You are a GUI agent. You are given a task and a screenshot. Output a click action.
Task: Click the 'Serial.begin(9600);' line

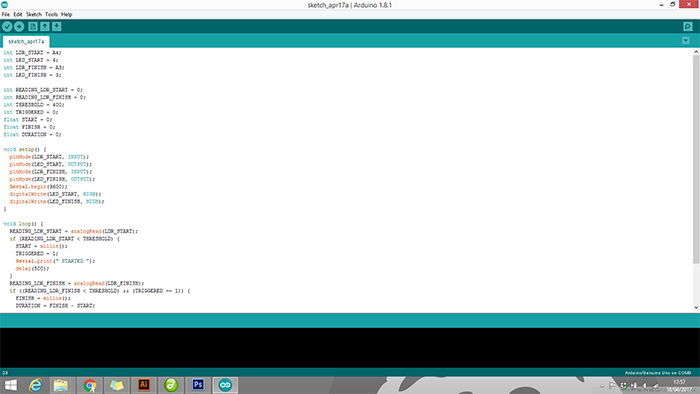pos(38,187)
